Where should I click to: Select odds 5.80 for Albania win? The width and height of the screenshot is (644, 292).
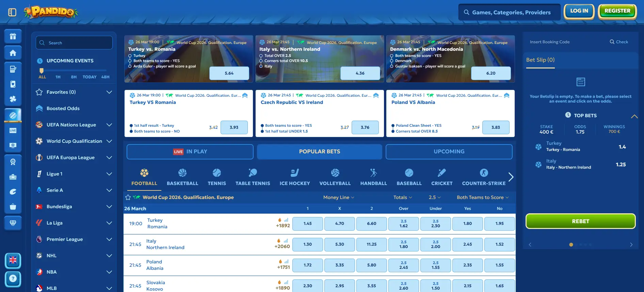tap(372, 265)
